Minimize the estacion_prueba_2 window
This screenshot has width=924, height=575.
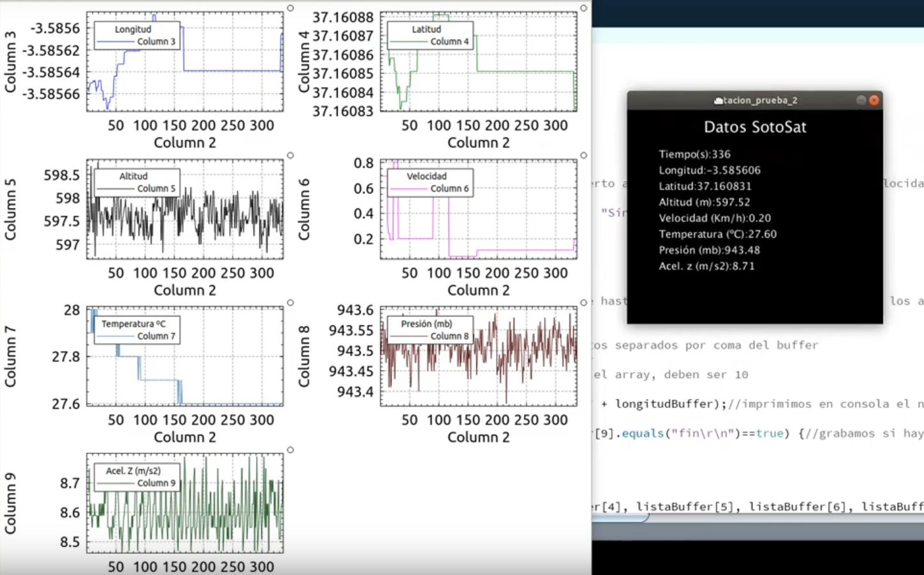click(861, 100)
